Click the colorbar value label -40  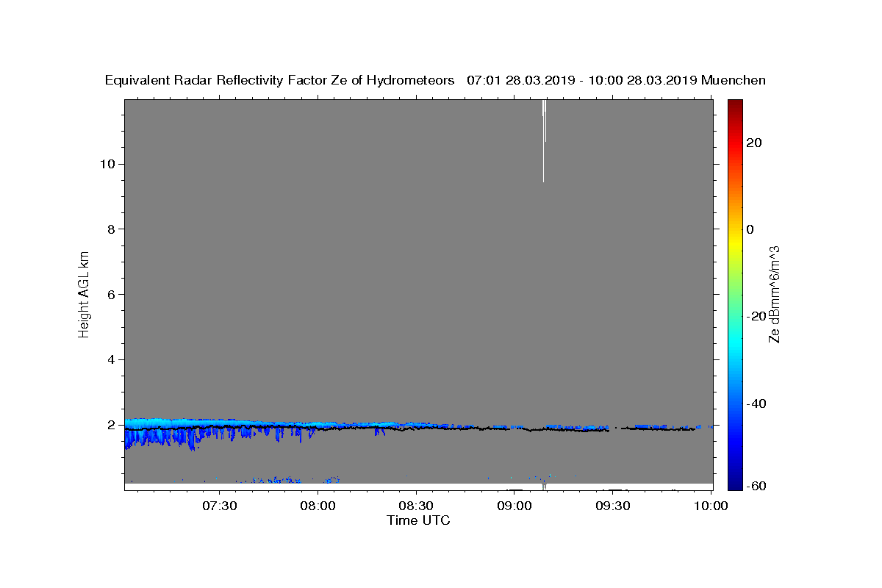click(x=756, y=404)
